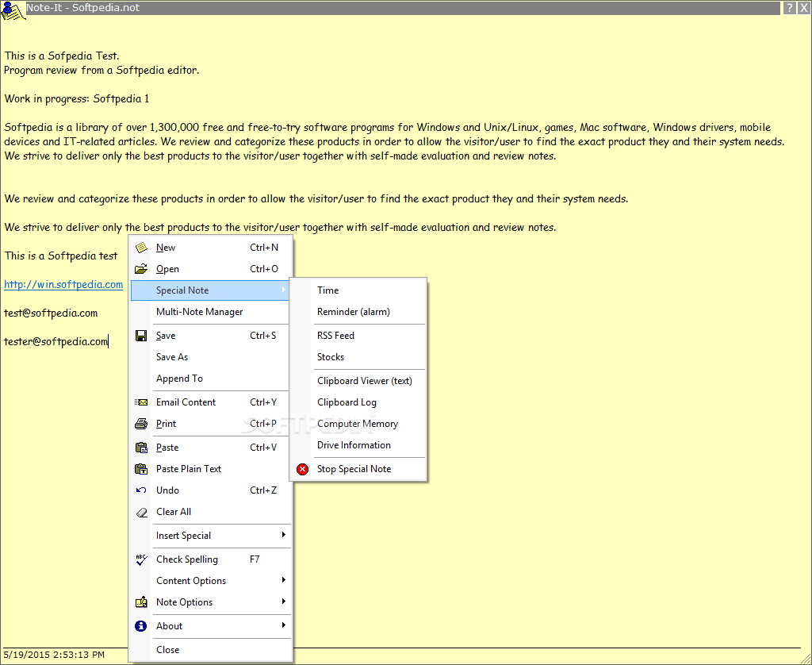Choose the Print menu entry
The width and height of the screenshot is (812, 665).
211,424
